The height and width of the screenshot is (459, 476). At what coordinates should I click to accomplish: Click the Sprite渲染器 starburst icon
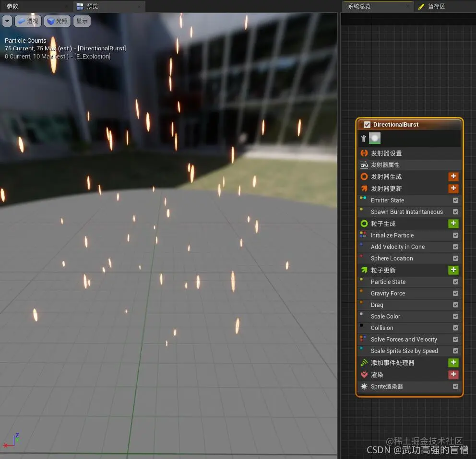point(364,387)
